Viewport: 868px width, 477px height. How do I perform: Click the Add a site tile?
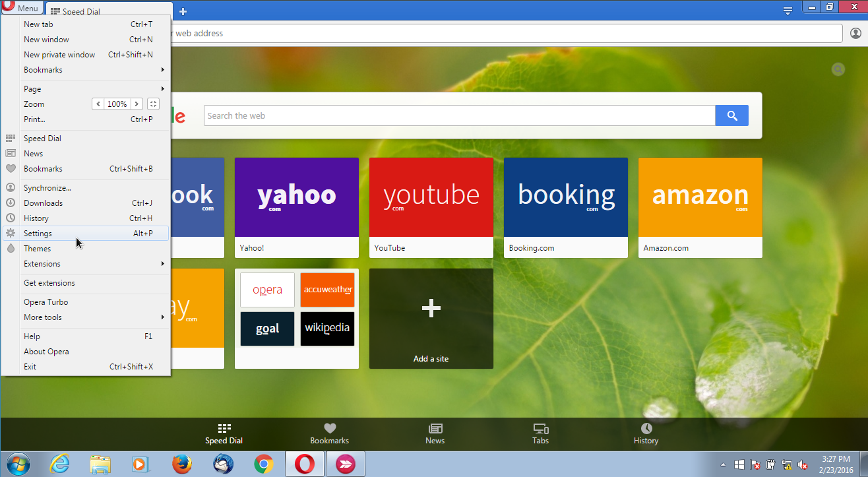(x=431, y=319)
